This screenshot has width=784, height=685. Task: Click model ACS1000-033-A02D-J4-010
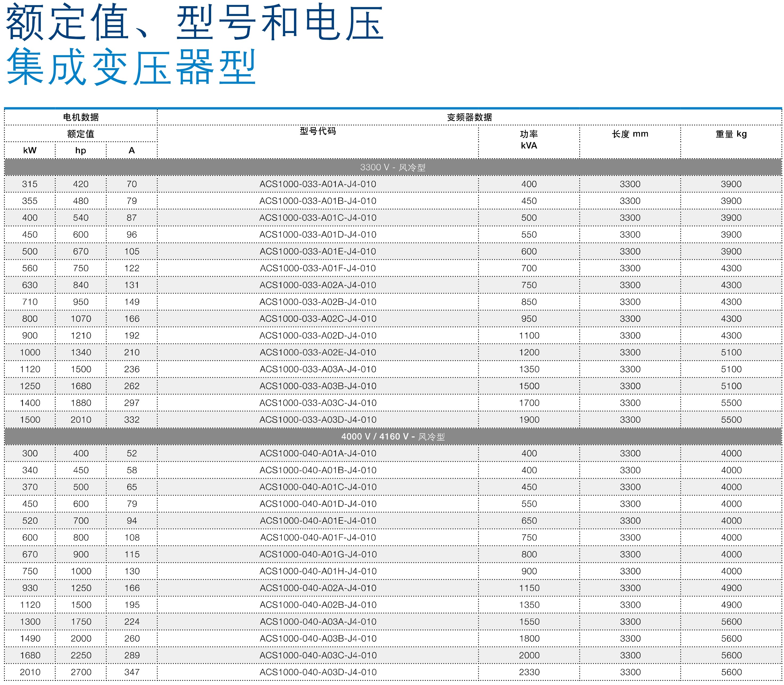point(318,336)
